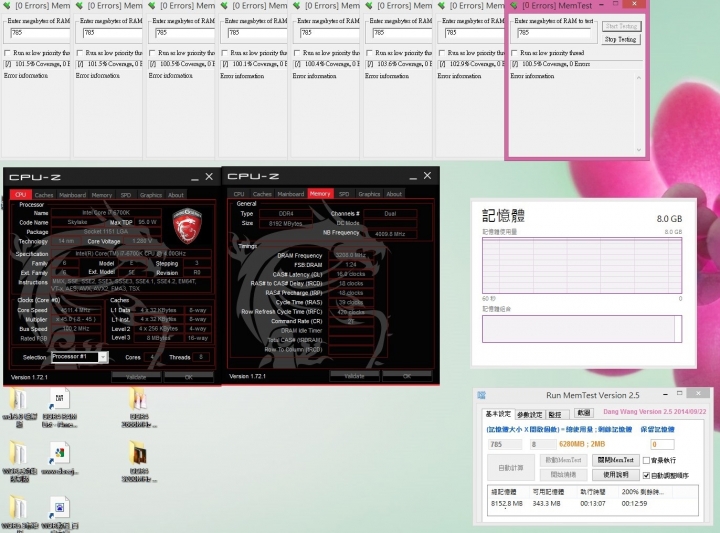
Task: Click the '343.3 MB' available memory value
Action: tap(546, 504)
